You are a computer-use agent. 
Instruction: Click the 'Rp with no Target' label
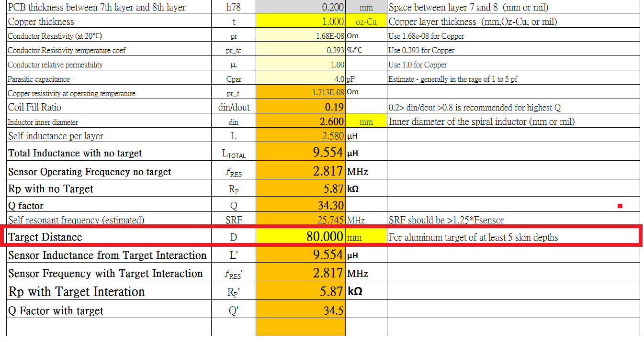51,189
